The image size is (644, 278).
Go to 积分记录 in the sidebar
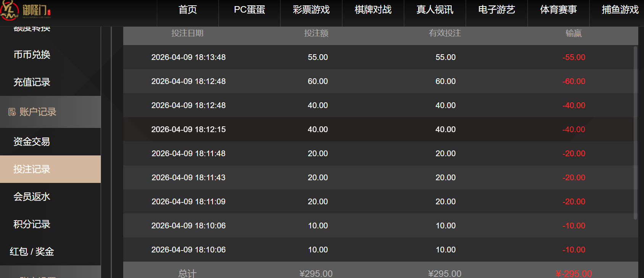(x=32, y=224)
